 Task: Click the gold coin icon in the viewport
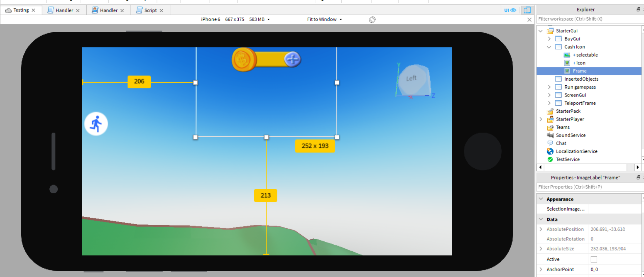tap(244, 60)
